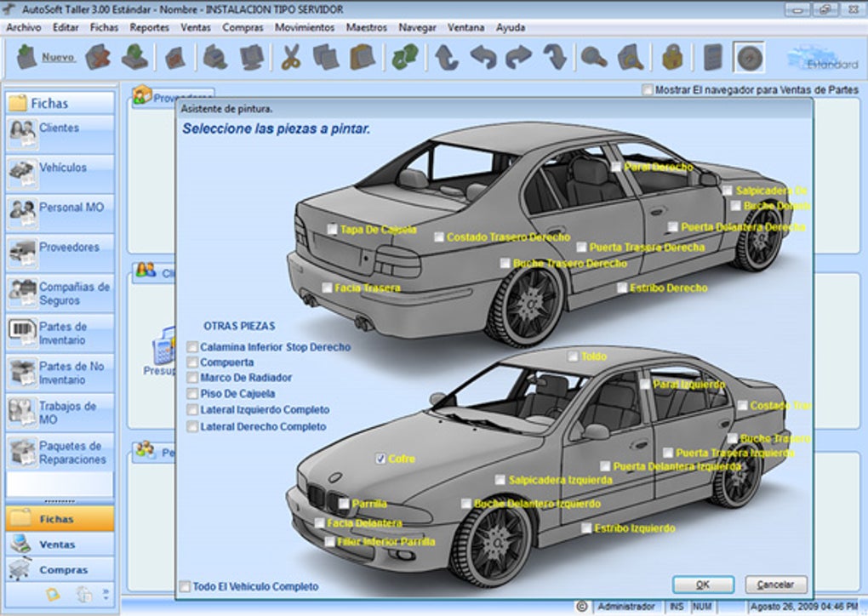868x616 pixels.
Task: Check the Toldo checkbox
Action: [573, 356]
